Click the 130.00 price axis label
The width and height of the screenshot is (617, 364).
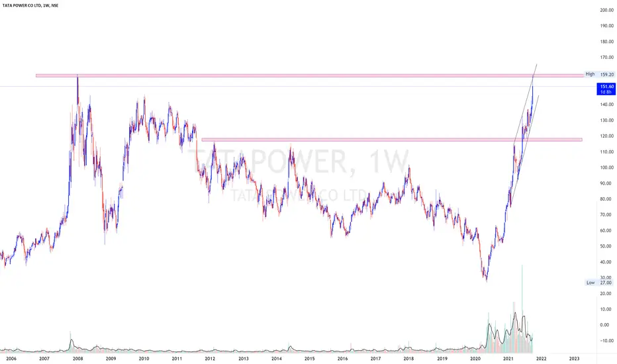coord(607,120)
